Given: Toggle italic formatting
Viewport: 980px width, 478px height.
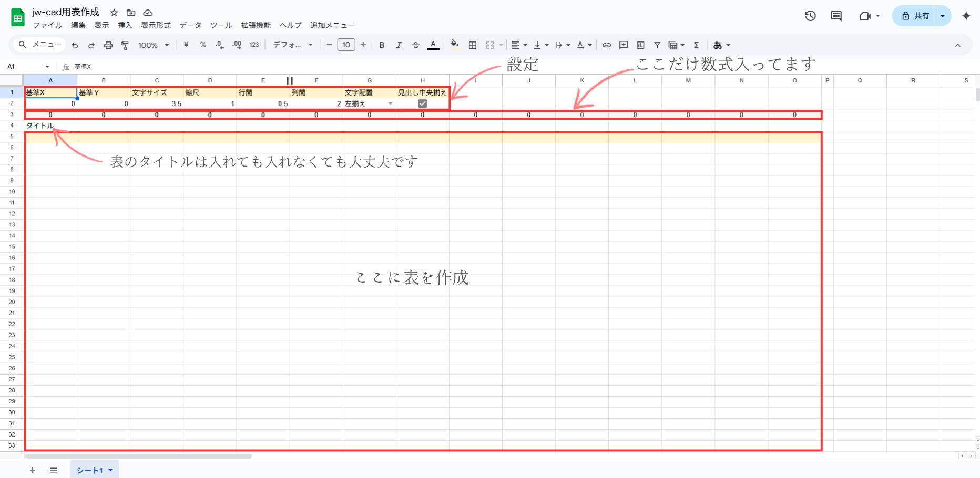Looking at the screenshot, I should [399, 45].
